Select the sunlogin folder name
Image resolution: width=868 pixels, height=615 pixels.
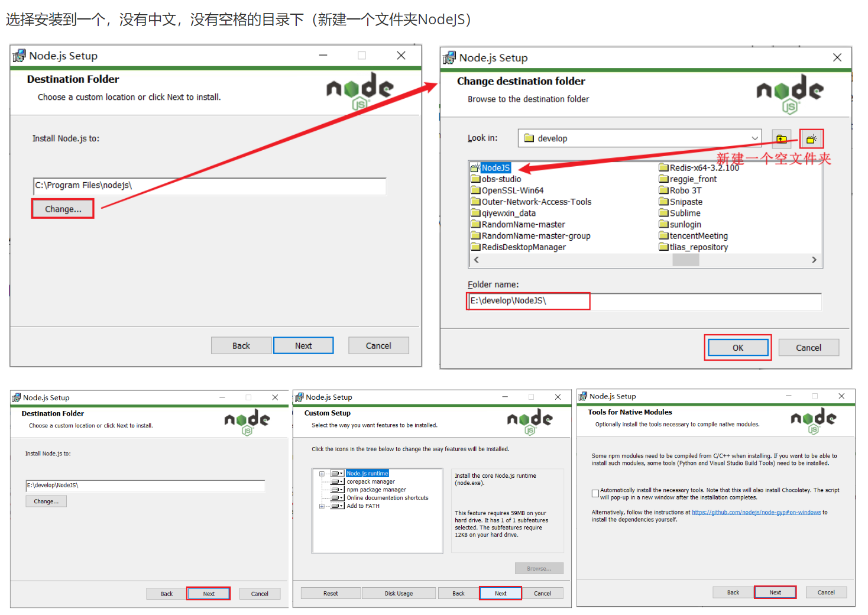pos(685,224)
